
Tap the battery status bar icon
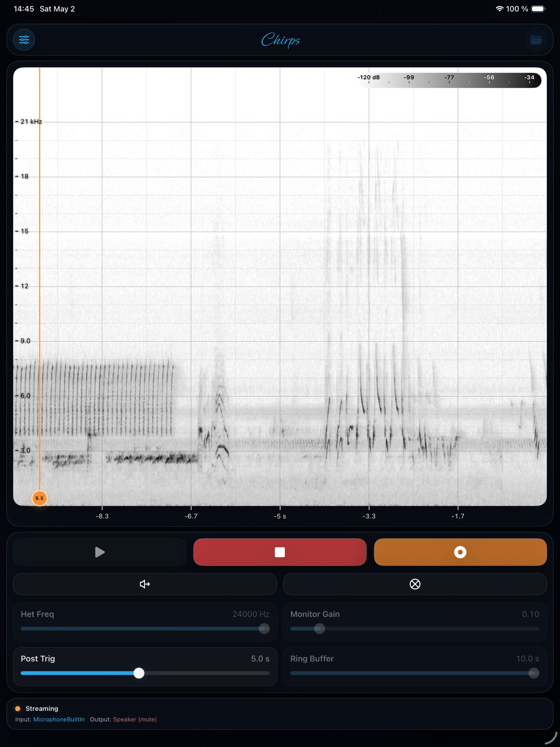coord(538,9)
